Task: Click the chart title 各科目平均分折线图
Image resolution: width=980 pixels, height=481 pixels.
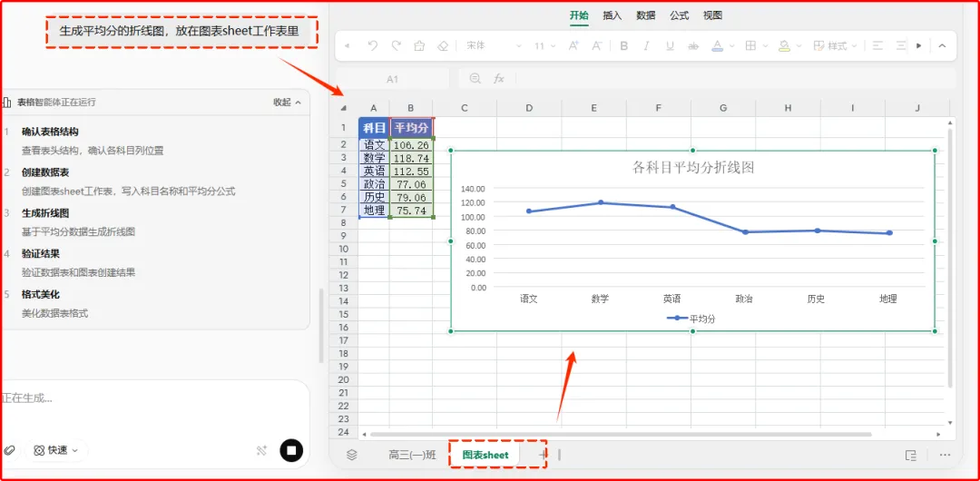Action: pyautogui.click(x=694, y=168)
